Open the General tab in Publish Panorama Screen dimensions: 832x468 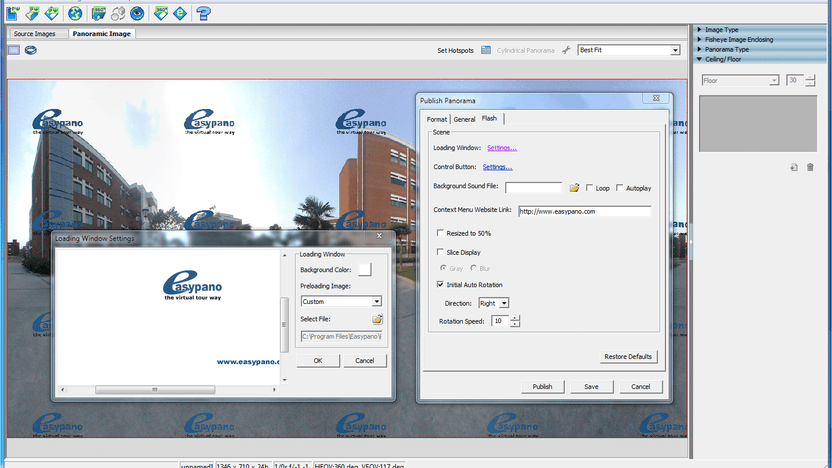[x=464, y=119]
